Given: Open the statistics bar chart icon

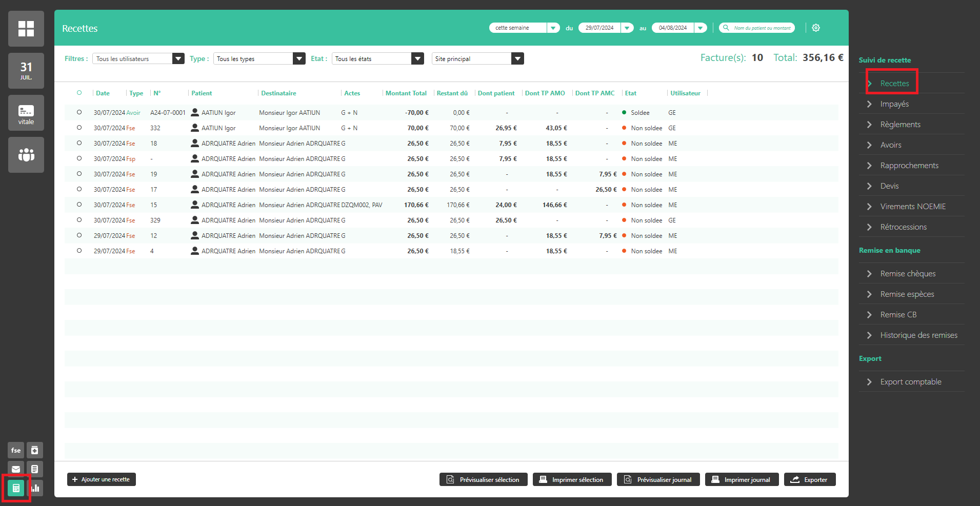Looking at the screenshot, I should click(35, 488).
